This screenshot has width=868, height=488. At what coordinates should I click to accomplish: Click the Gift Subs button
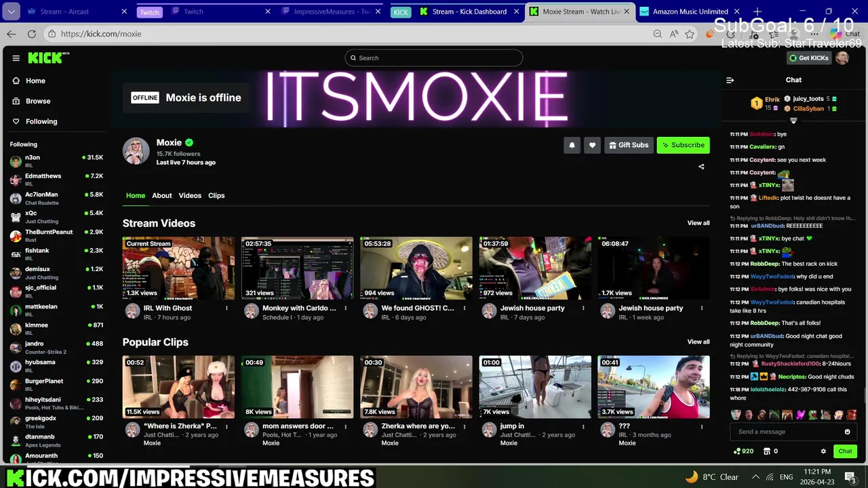click(629, 145)
